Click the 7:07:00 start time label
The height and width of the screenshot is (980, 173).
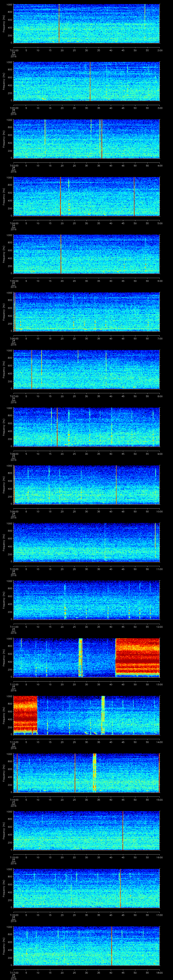pos(14,396)
